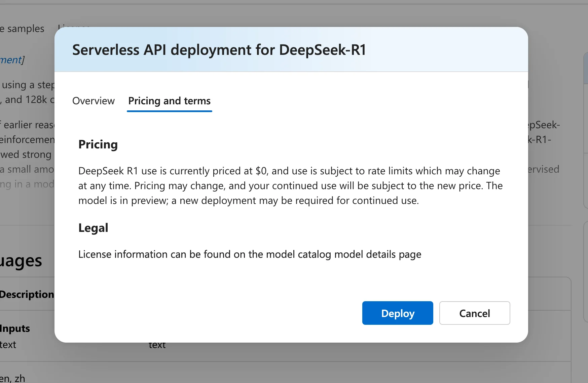Click the blue italic link ending in "ment]"

[12, 60]
